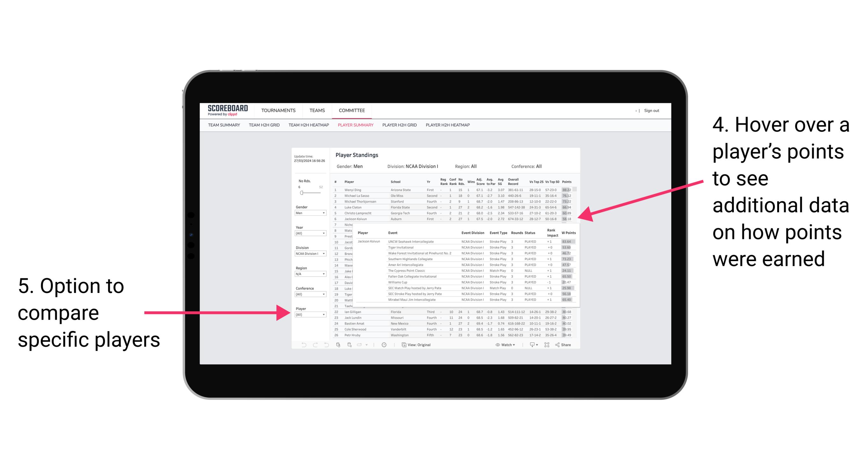
Task: Click the Watch icon to follow standings
Action: [x=499, y=345]
